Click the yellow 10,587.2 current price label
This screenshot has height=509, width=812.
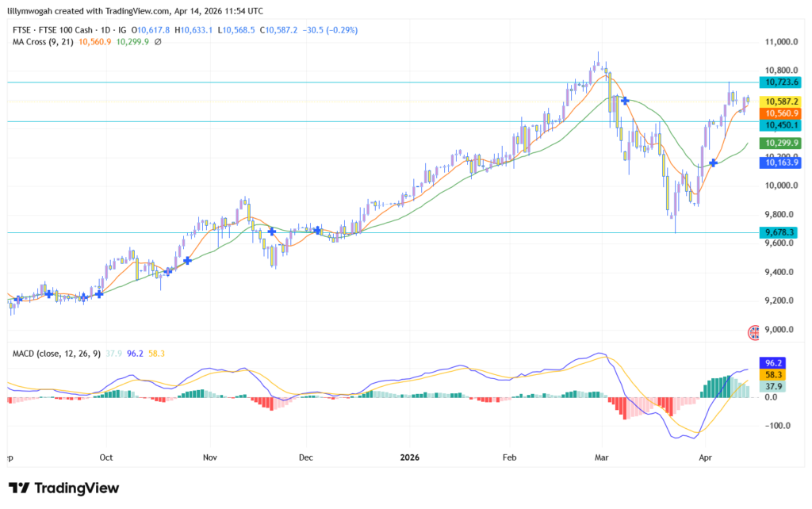click(779, 101)
